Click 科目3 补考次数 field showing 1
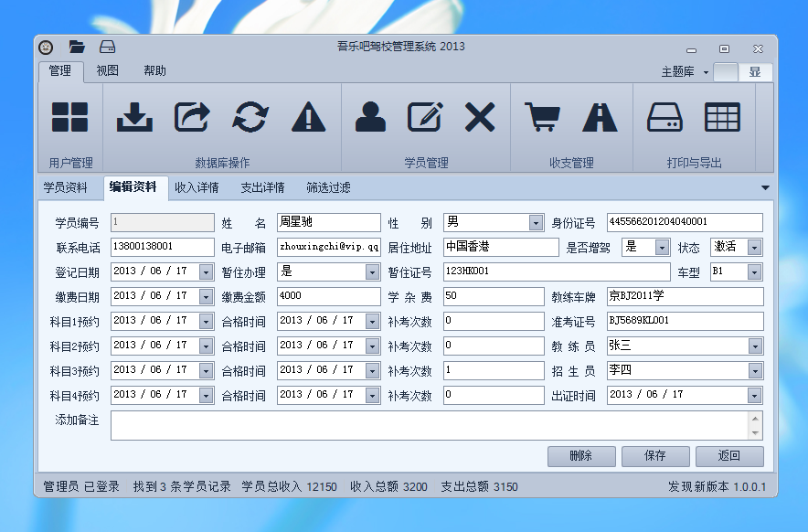Screen dimensions: 808x532 tap(494, 371)
